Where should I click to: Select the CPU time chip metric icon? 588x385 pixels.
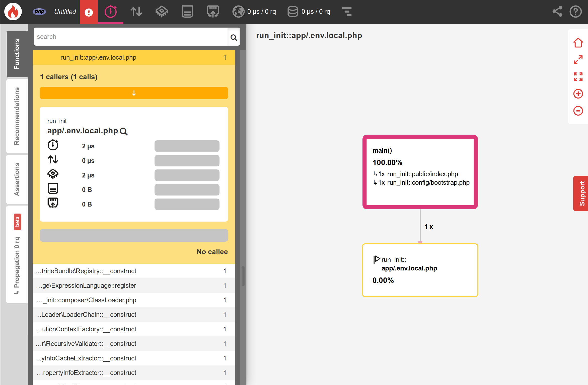click(162, 11)
